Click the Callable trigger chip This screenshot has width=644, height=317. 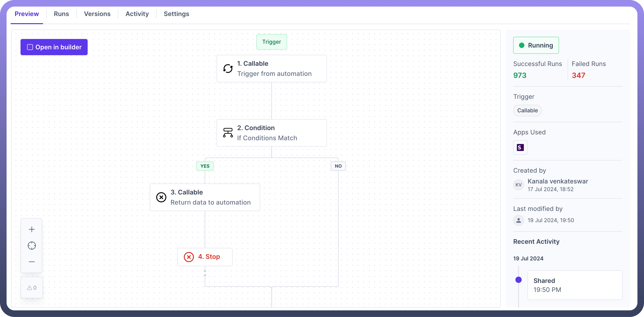(527, 110)
